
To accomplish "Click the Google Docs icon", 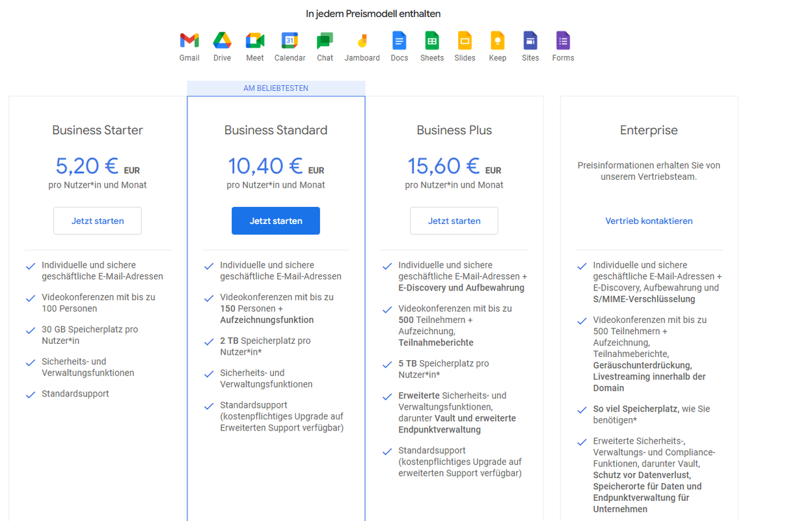I will pyautogui.click(x=399, y=40).
